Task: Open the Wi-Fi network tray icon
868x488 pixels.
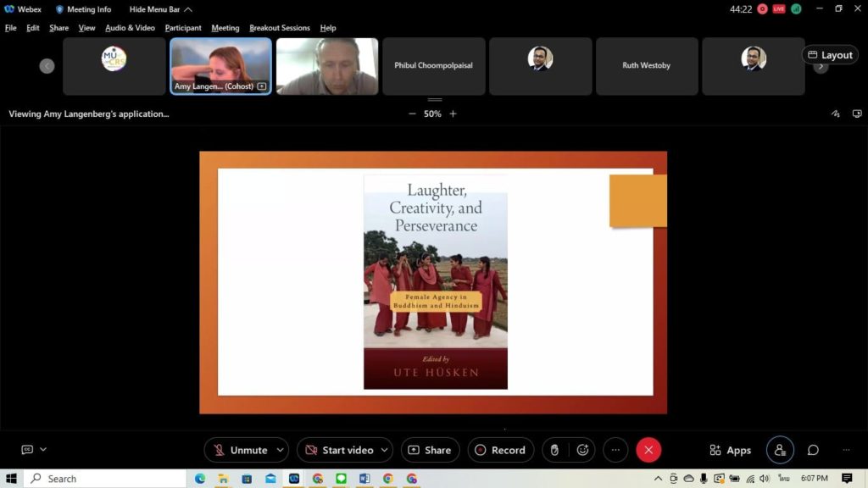Action: [x=750, y=479]
